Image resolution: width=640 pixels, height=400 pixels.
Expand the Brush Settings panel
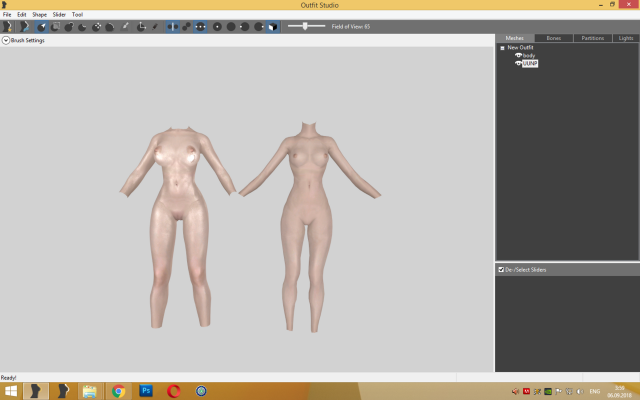[5, 40]
